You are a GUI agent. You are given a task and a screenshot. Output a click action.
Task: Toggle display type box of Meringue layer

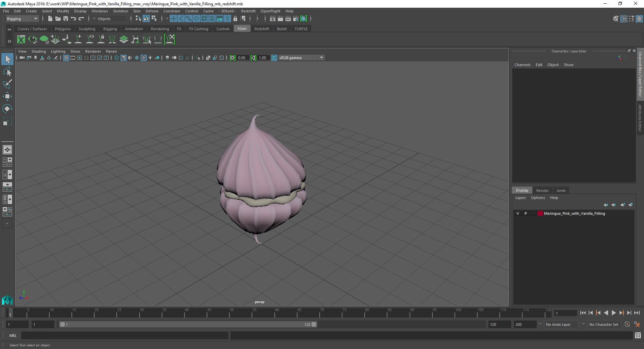point(533,213)
